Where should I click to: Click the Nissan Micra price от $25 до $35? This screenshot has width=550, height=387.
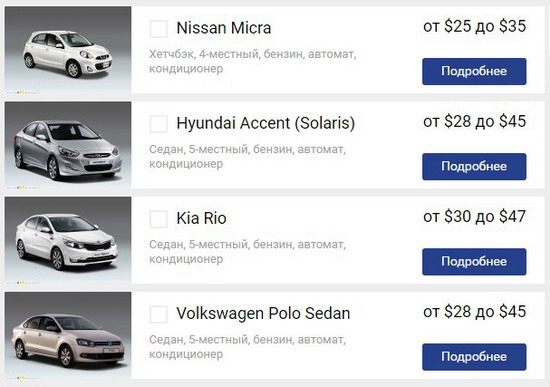point(475,26)
